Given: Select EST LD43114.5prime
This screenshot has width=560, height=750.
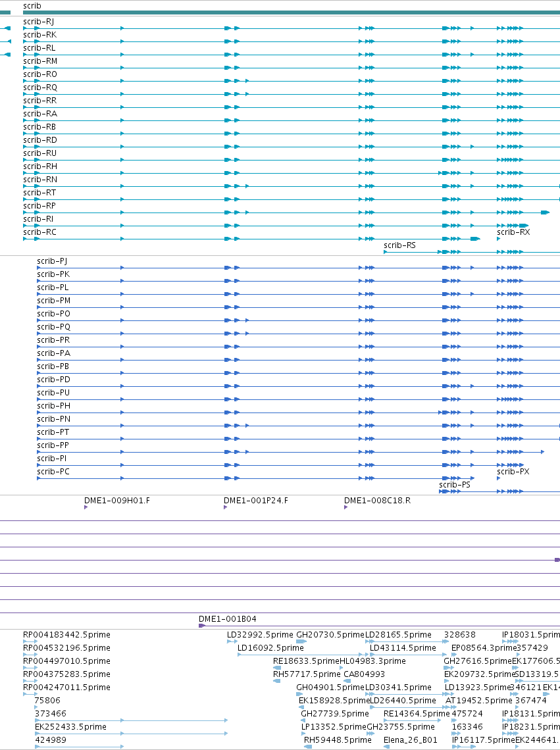Looking at the screenshot, I should coord(403,647).
